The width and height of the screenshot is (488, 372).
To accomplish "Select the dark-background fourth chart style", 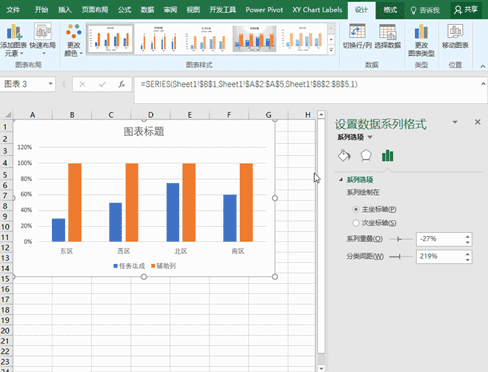I will pos(254,39).
